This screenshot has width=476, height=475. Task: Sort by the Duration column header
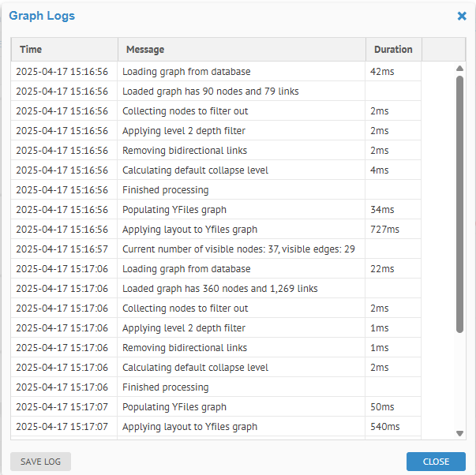coord(393,50)
